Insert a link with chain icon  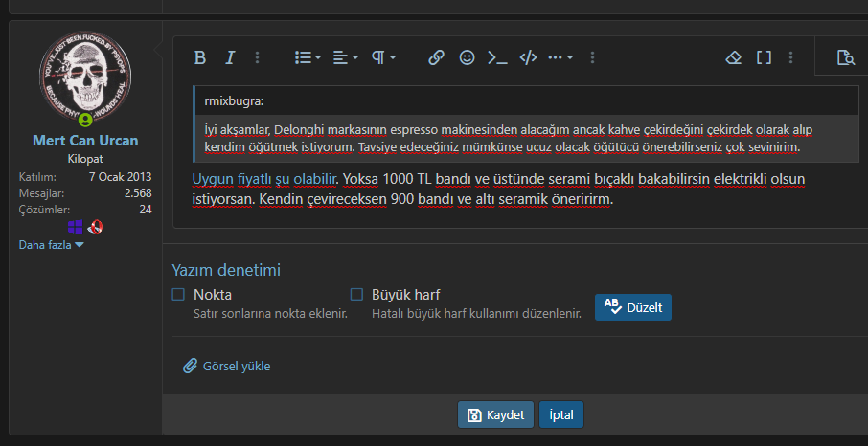(436, 57)
